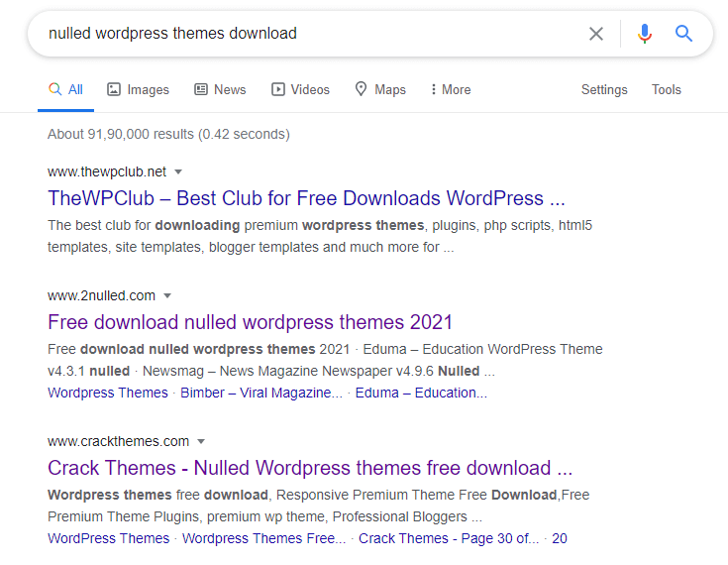
Task: Expand dropdown arrow next to www.crackthemes.com
Action: click(201, 441)
